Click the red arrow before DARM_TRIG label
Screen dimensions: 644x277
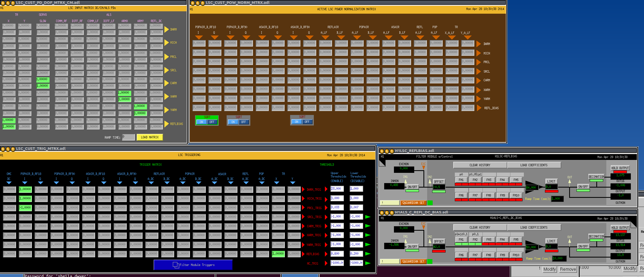(303, 189)
